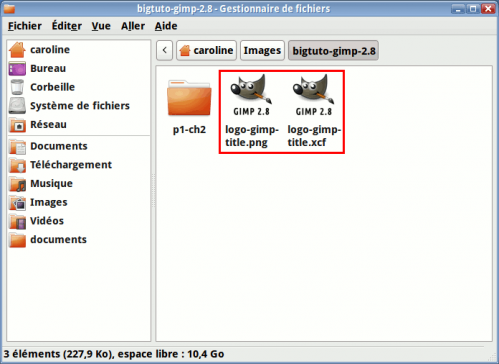Open the Fichier menu
Viewport: 499px width, 364px height.
tap(25, 26)
